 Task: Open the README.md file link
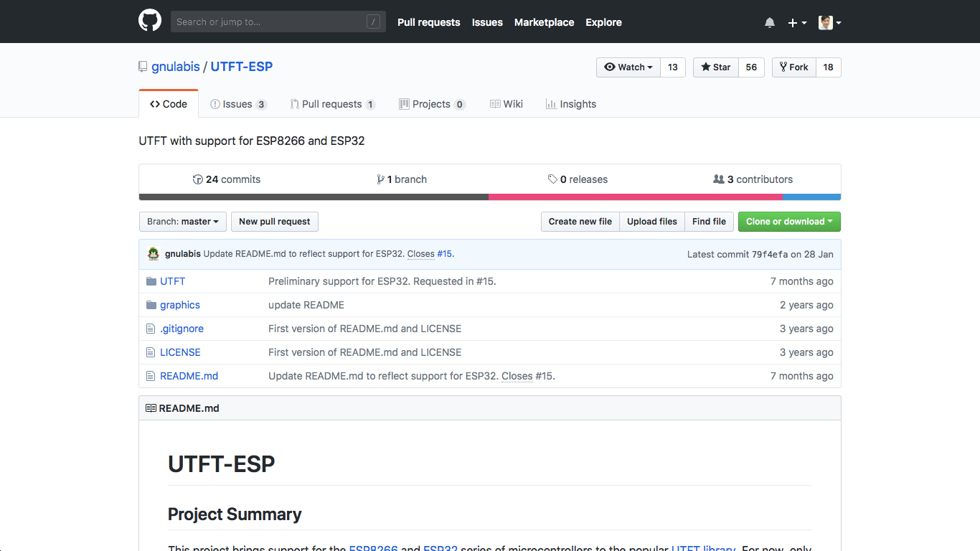tap(189, 376)
